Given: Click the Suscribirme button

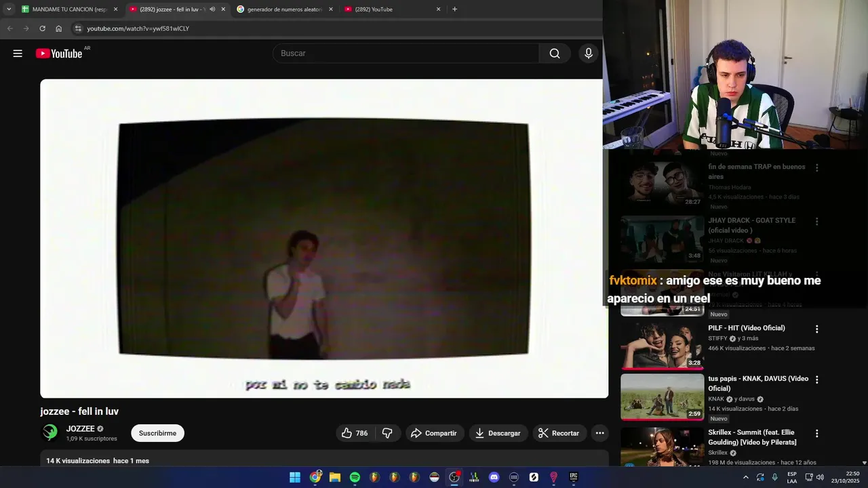Looking at the screenshot, I should click(x=157, y=433).
